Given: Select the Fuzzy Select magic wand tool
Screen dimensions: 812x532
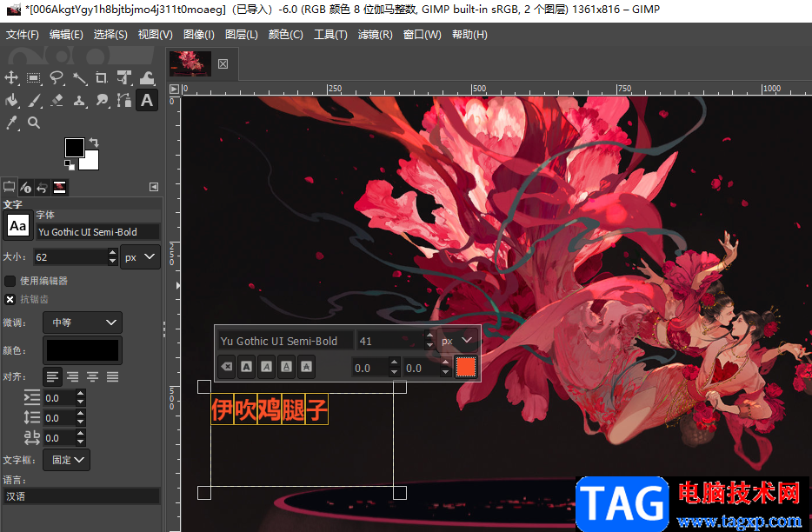Looking at the screenshot, I should pyautogui.click(x=79, y=78).
